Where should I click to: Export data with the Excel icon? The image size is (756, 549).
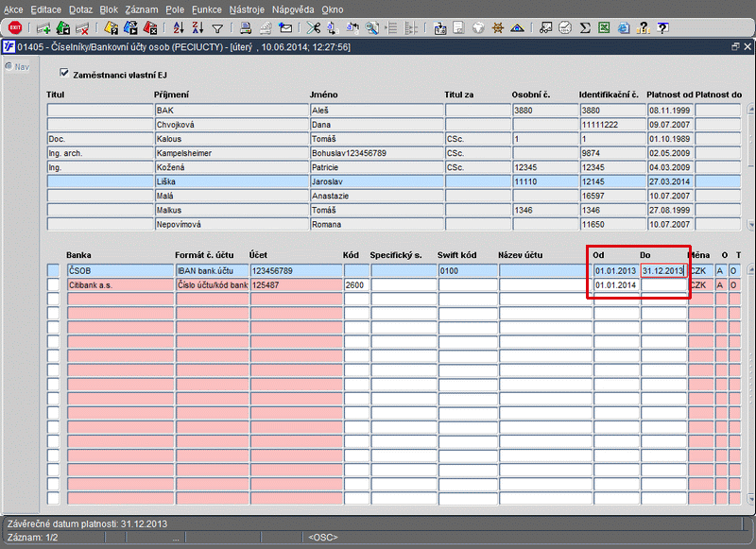tap(603, 28)
